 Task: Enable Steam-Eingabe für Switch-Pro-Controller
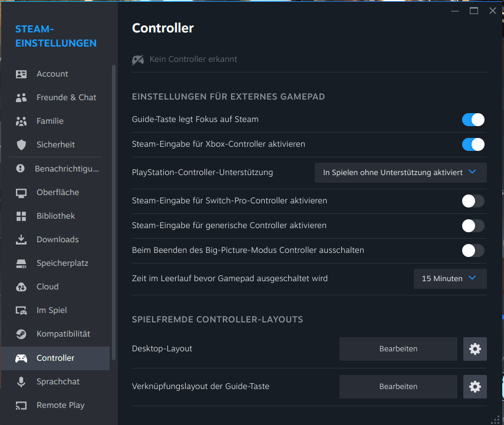click(x=473, y=201)
